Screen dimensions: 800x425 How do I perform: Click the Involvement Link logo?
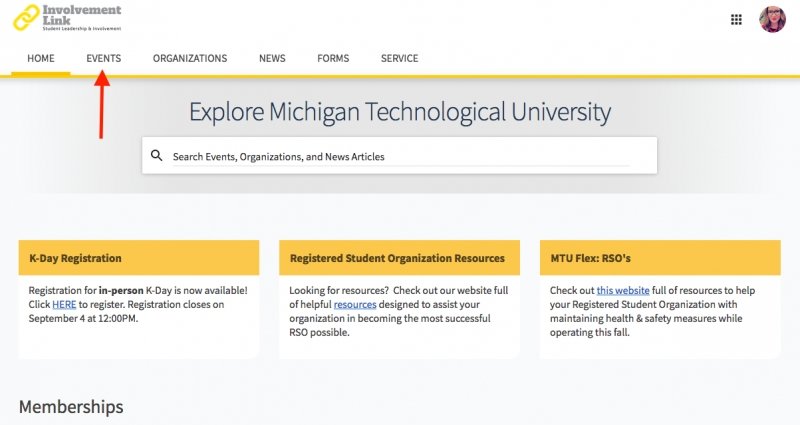pos(67,18)
